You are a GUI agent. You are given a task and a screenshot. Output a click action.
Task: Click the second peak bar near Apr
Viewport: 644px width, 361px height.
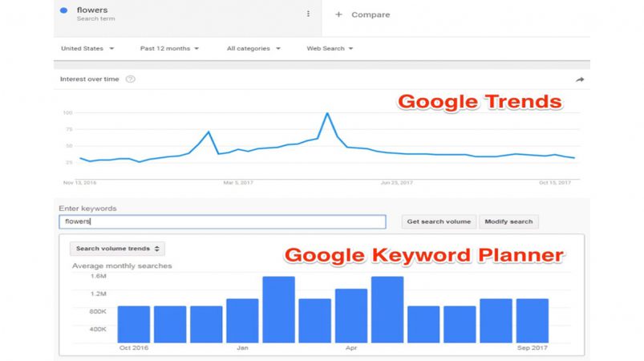387,309
